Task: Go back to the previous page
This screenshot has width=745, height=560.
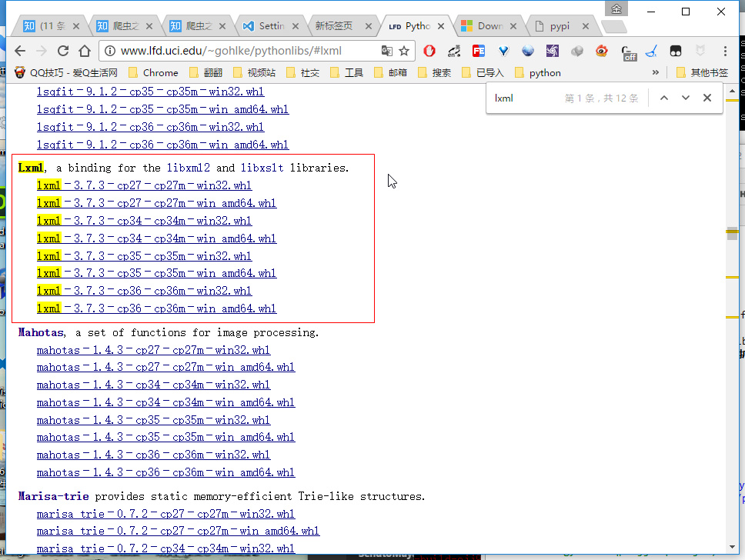Action: pyautogui.click(x=21, y=51)
